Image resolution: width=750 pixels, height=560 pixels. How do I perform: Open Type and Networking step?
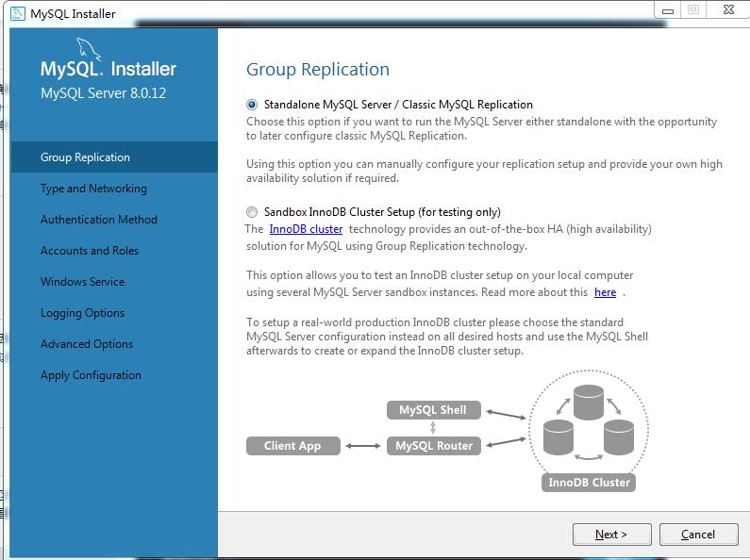click(93, 189)
